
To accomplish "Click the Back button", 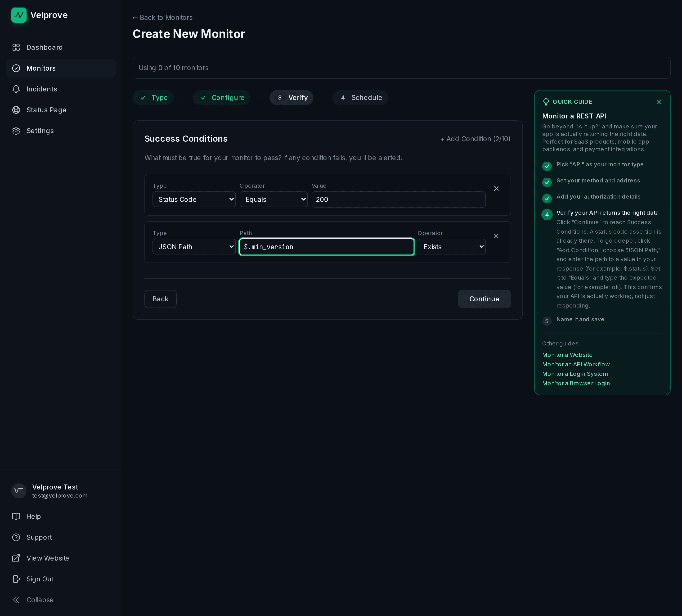I will pos(160,299).
